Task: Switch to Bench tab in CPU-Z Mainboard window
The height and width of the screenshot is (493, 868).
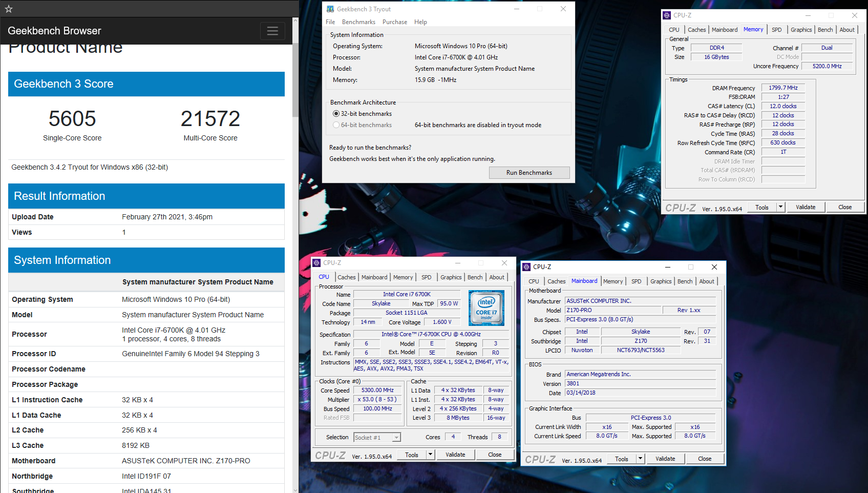Action: pyautogui.click(x=685, y=281)
